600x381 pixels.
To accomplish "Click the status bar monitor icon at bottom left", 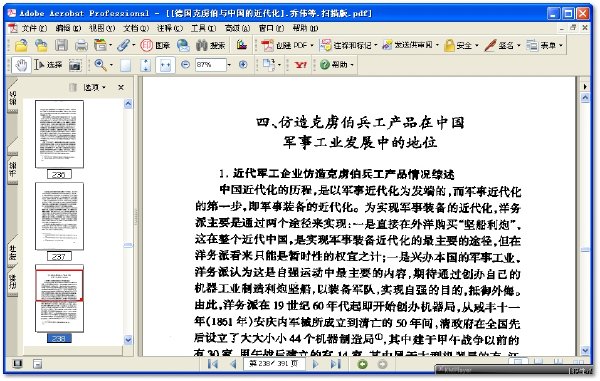I will coord(17,364).
